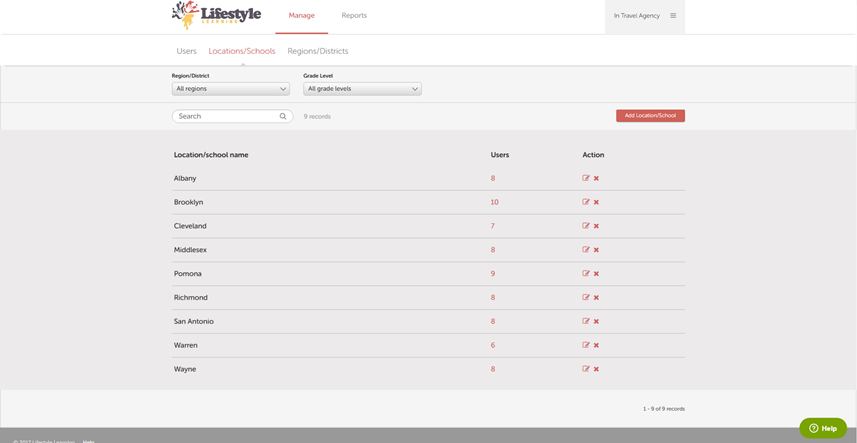Click into the Search input field
This screenshot has height=443, width=857.
pos(226,117)
